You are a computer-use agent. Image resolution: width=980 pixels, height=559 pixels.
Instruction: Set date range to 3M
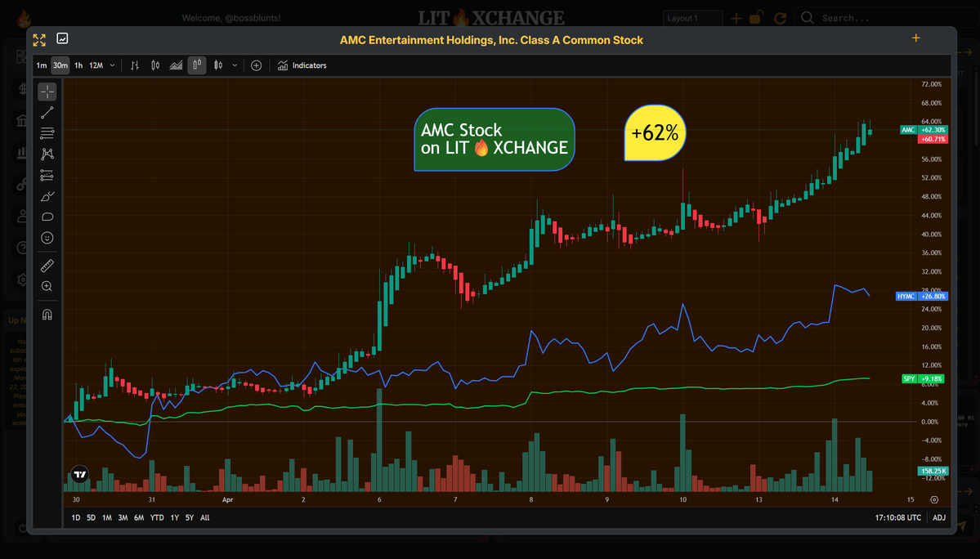coord(123,517)
